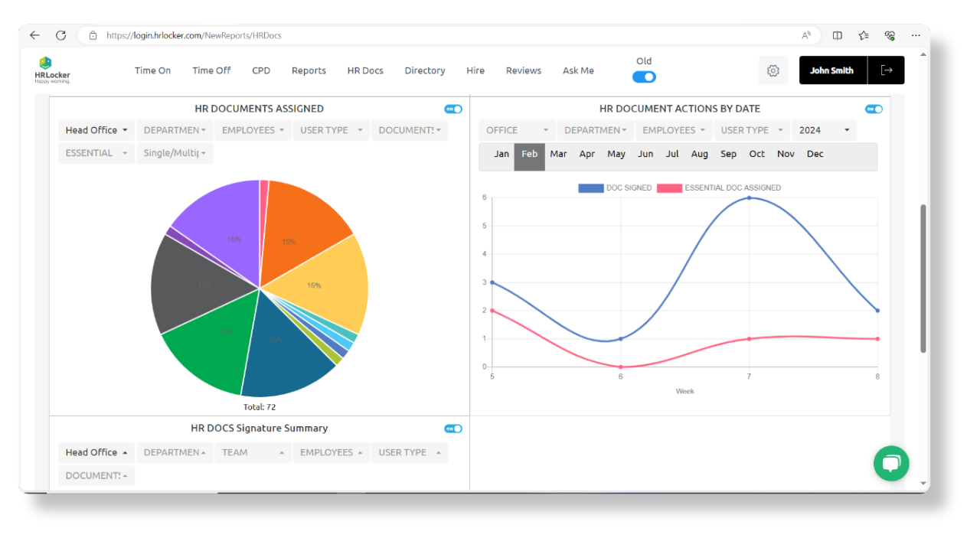The height and width of the screenshot is (551, 980).
Task: Open browser favorites star icon
Action: pyautogui.click(x=864, y=35)
